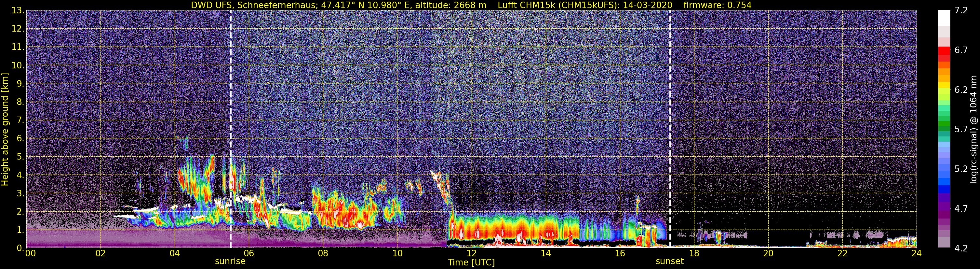Screen dimensions: 980x269
Task: Click the x-axis tick label '06'
Action: (249, 254)
